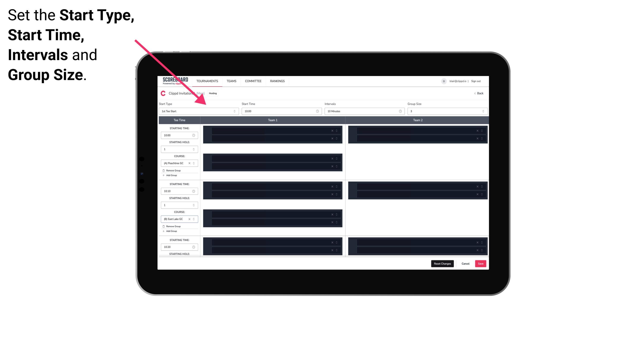The height and width of the screenshot is (346, 644).
Task: Click the Cancel button
Action: click(x=465, y=263)
